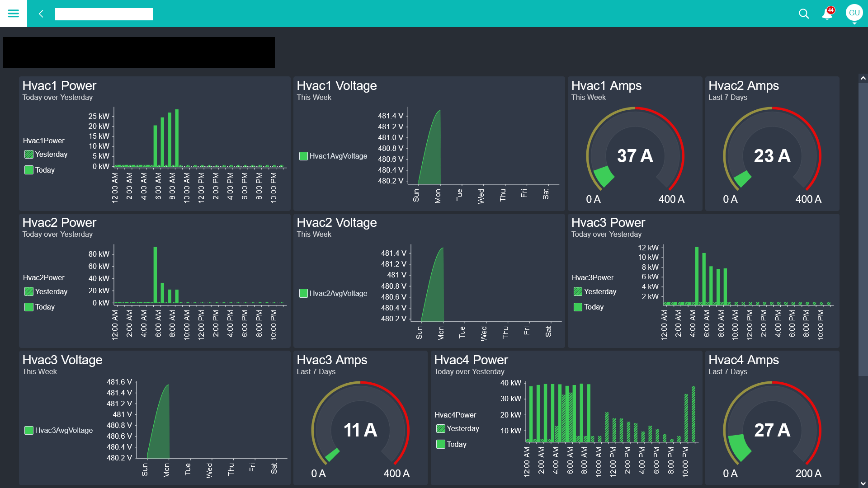Open the hamburger navigation menu
Screen dimensions: 868x488
coord(14,14)
